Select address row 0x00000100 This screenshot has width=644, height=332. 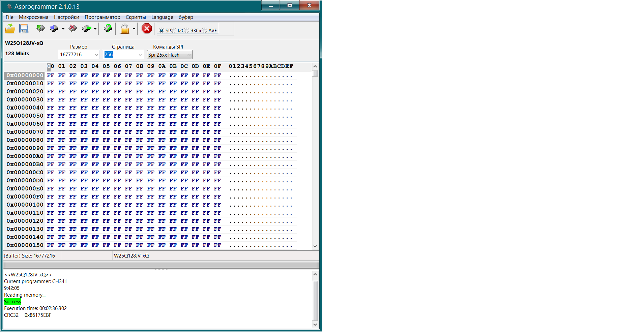25,205
